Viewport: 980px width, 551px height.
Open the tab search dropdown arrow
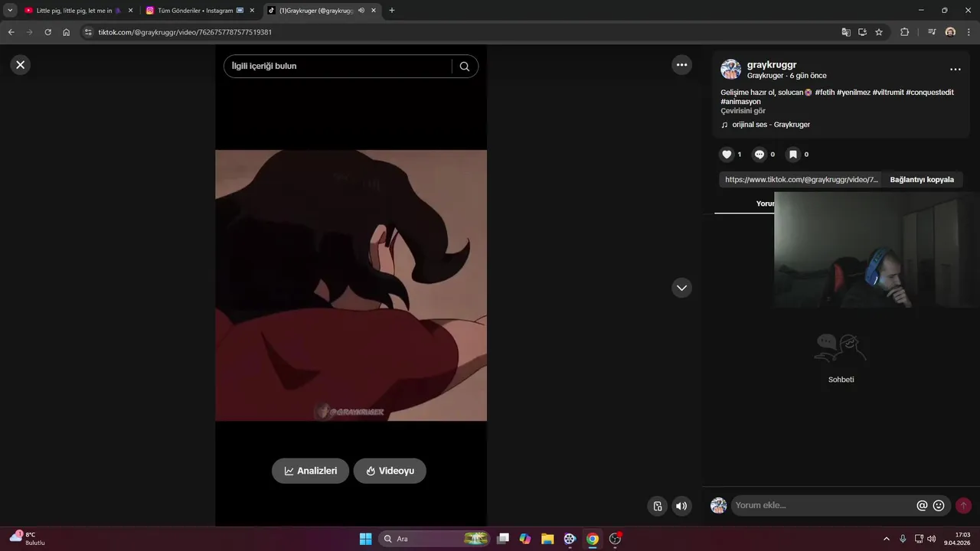pyautogui.click(x=10, y=11)
